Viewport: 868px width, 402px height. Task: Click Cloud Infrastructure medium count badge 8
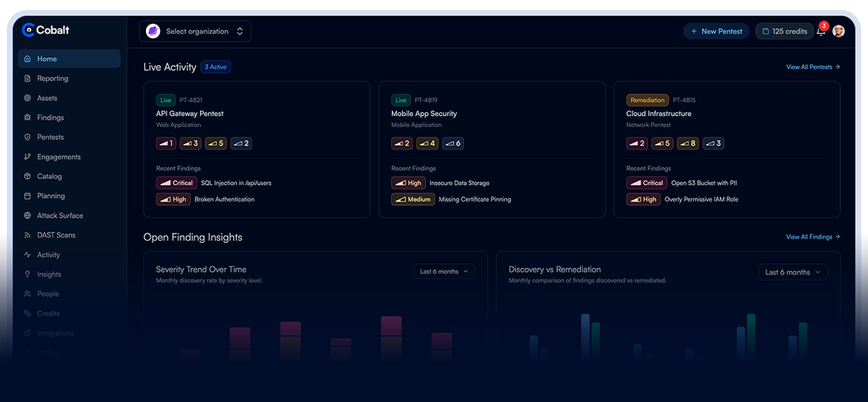[x=688, y=144]
